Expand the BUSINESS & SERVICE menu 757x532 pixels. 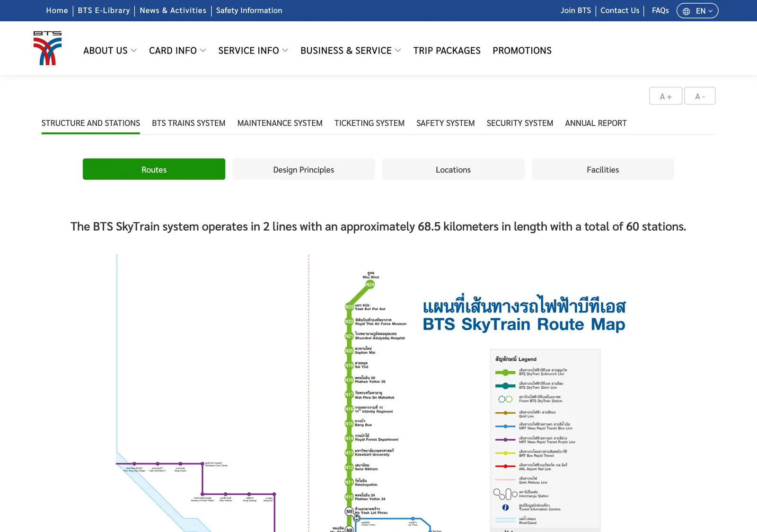click(351, 51)
